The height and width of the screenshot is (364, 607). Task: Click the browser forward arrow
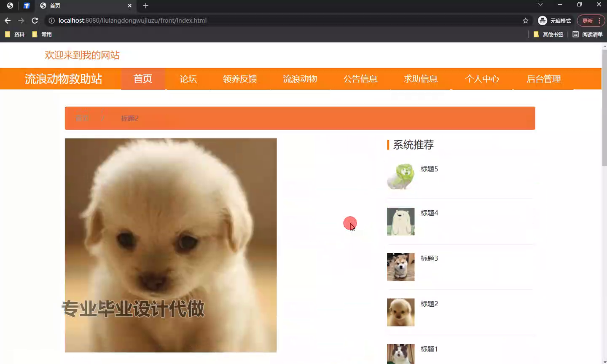pyautogui.click(x=21, y=21)
